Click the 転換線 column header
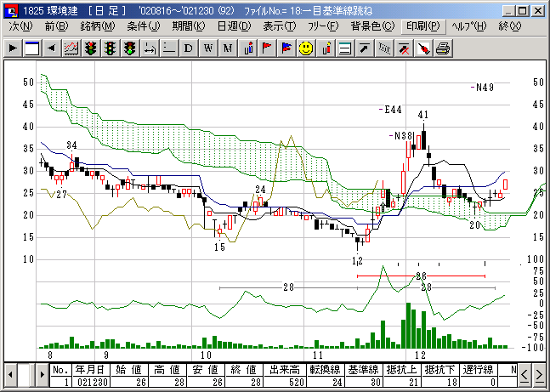This screenshot has width=550, height=392. pyautogui.click(x=326, y=370)
